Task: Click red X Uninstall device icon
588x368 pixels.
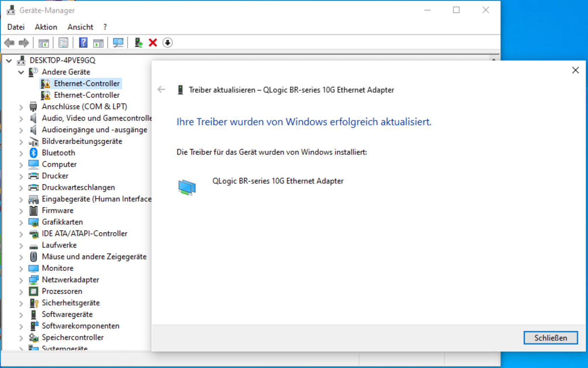Action: tap(153, 43)
